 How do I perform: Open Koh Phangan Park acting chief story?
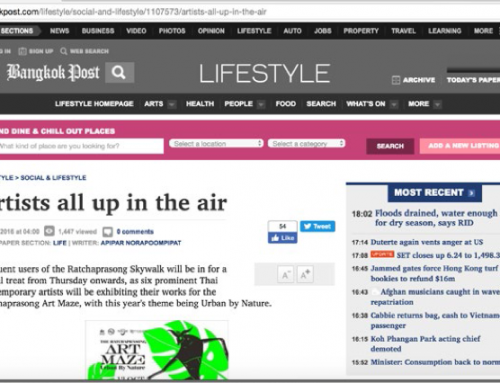click(425, 344)
